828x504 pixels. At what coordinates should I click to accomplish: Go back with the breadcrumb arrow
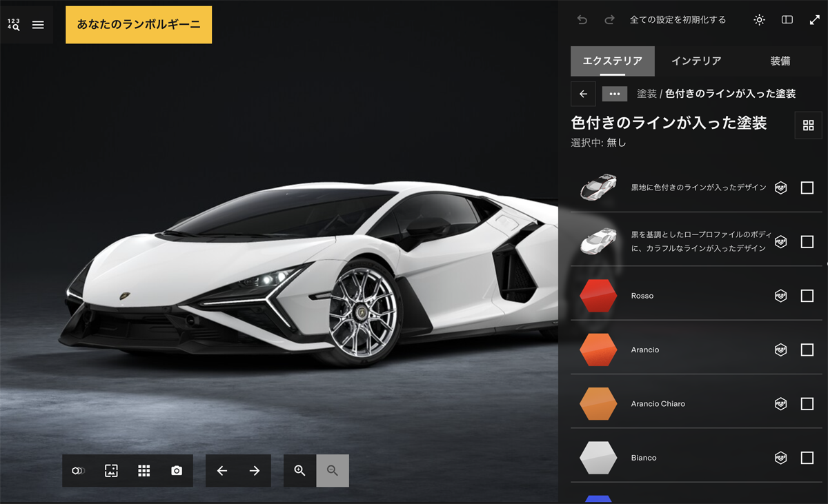point(583,94)
